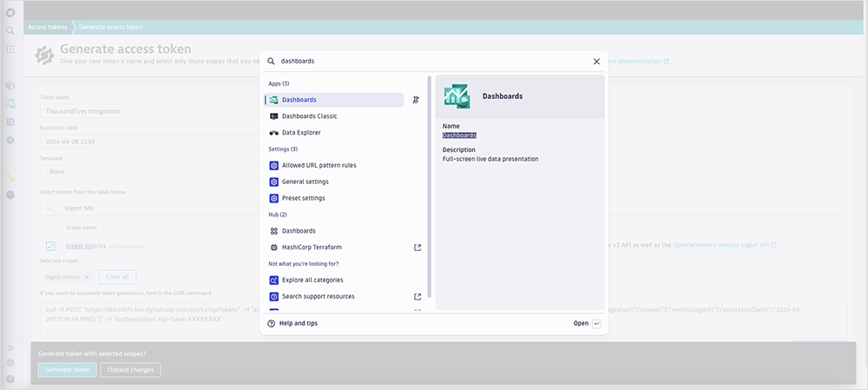Open Dashboards app from search results
The width and height of the screenshot is (868, 390).
pos(299,100)
